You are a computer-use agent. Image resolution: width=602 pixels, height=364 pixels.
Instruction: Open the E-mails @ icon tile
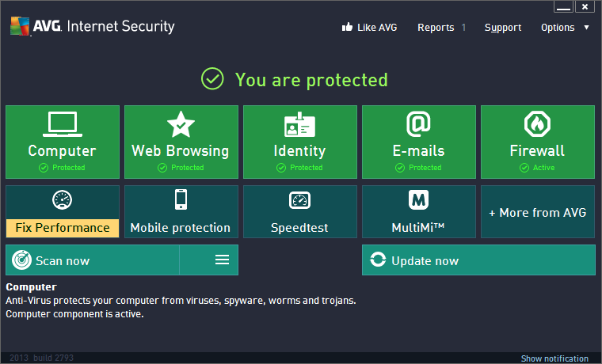pyautogui.click(x=418, y=124)
